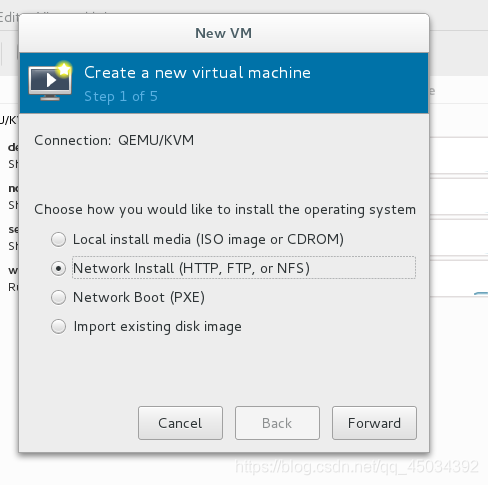Screen dimensions: 488x485
Task: Click the New VM dialog title bar
Action: (x=224, y=33)
